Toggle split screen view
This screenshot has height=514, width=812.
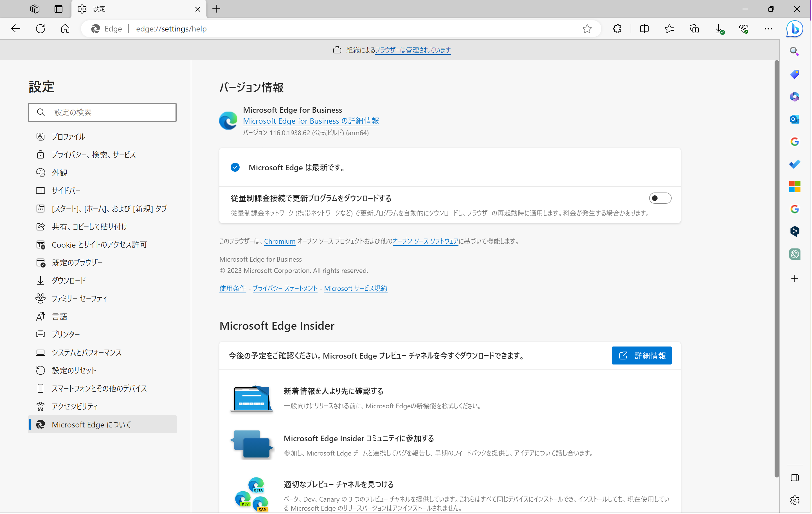(644, 29)
